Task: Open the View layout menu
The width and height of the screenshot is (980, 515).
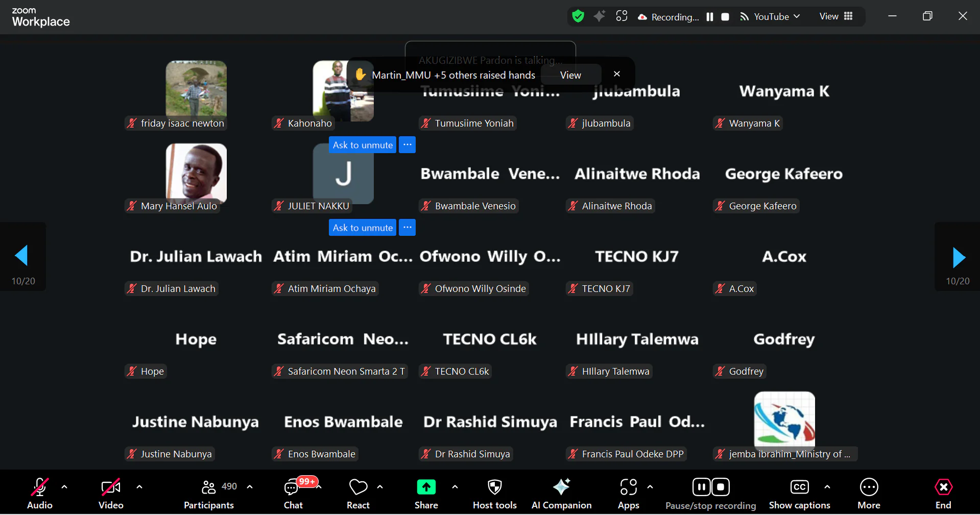Action: 836,16
